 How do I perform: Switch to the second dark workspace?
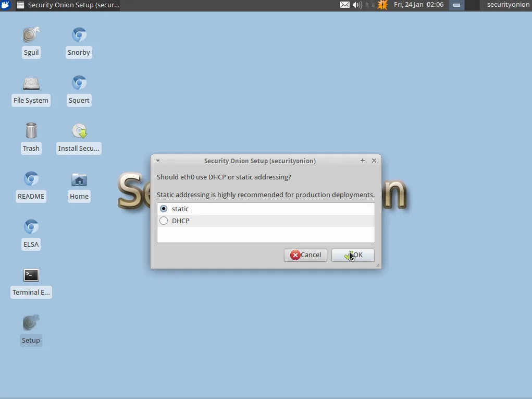(472, 5)
